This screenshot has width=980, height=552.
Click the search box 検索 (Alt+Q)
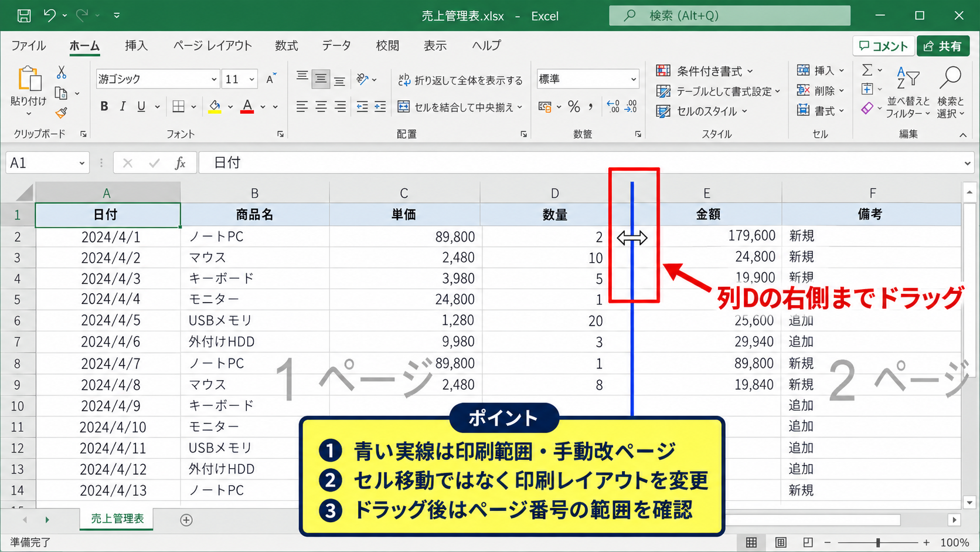(730, 16)
